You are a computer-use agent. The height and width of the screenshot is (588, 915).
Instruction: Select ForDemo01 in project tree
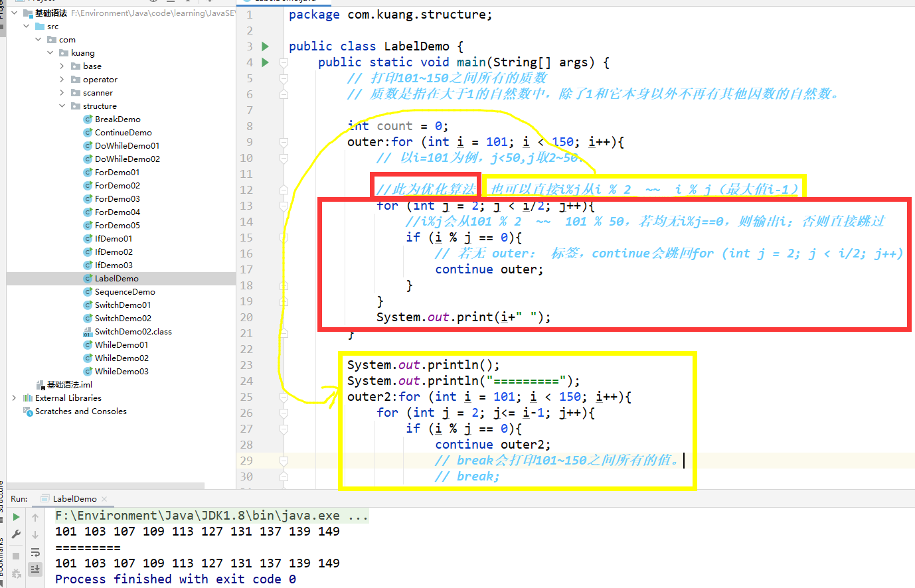(x=117, y=173)
